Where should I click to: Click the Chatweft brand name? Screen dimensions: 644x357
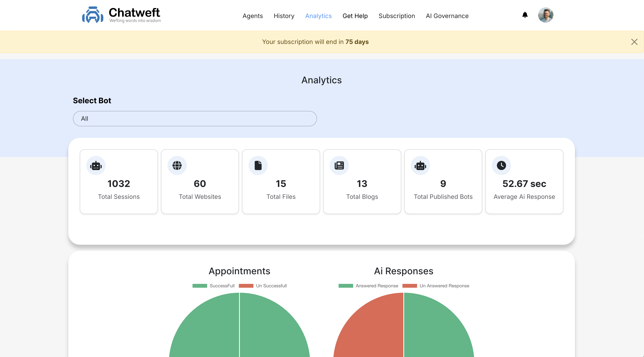click(134, 12)
